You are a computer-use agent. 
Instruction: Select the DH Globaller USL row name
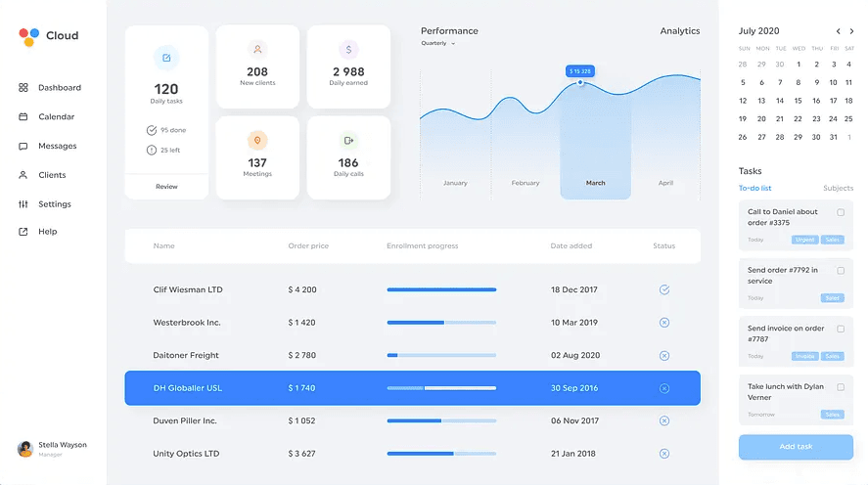tap(187, 388)
